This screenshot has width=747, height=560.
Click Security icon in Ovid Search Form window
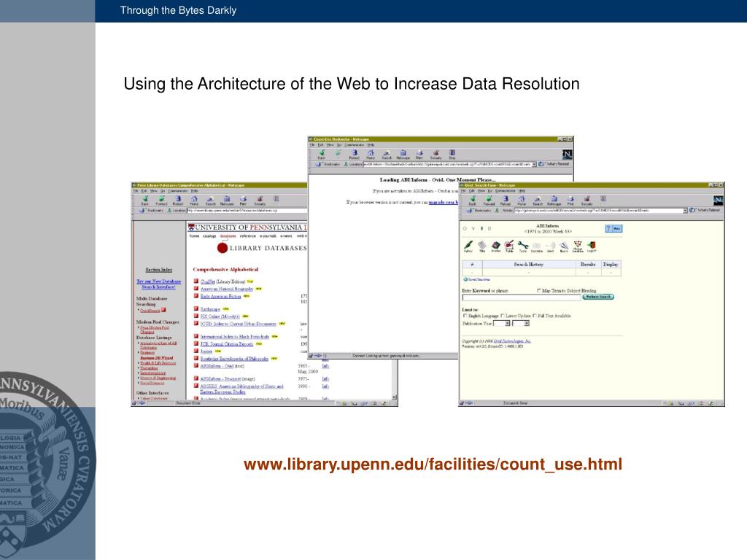(587, 200)
